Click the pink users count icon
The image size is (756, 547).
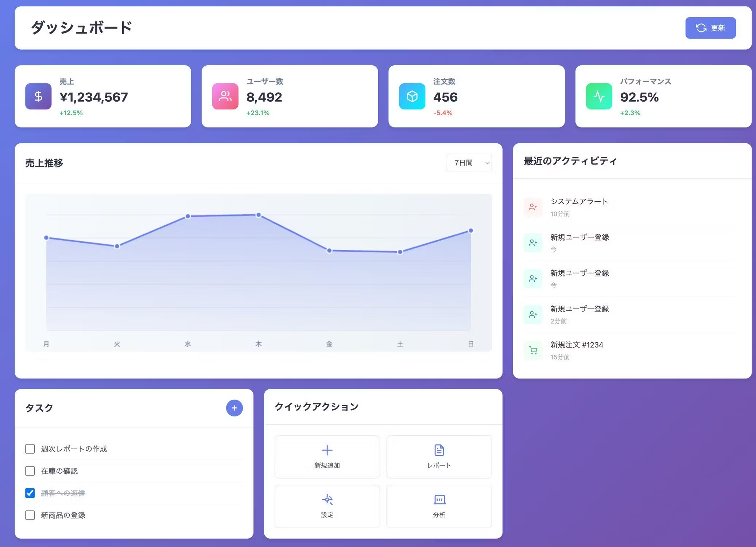pos(225,96)
